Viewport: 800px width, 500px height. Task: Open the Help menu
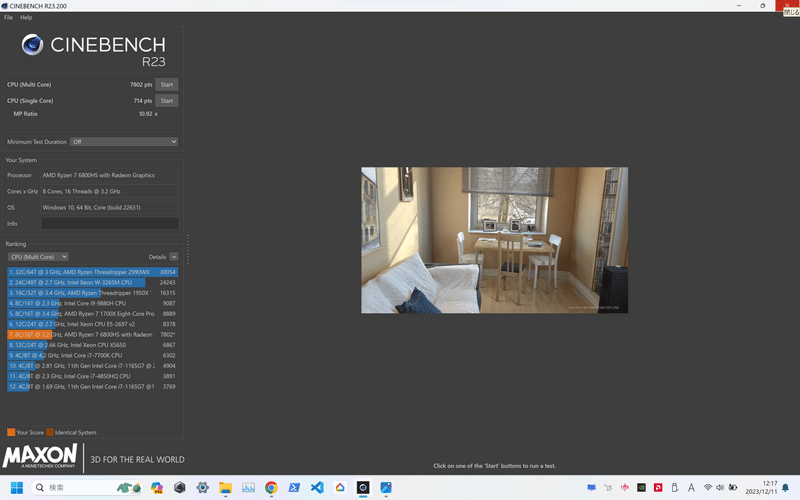point(26,17)
